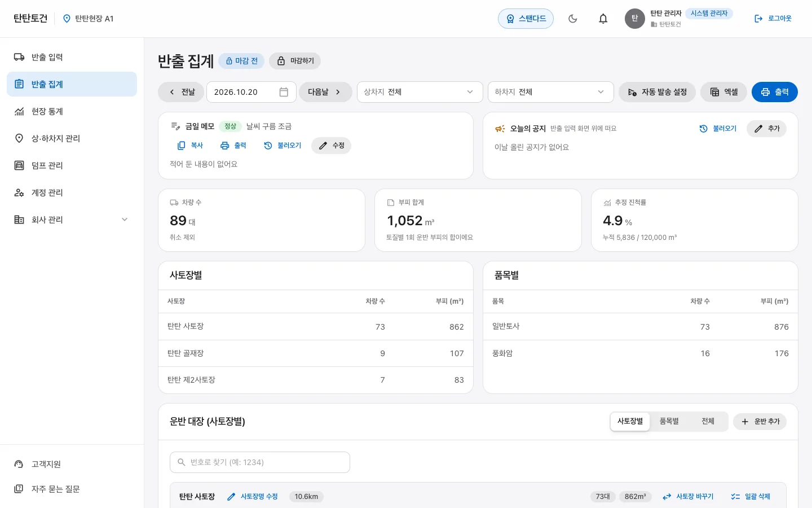Viewport: 812px width, 508px height.
Task: Click 복사 in the 금일 메모 card
Action: tap(190, 146)
